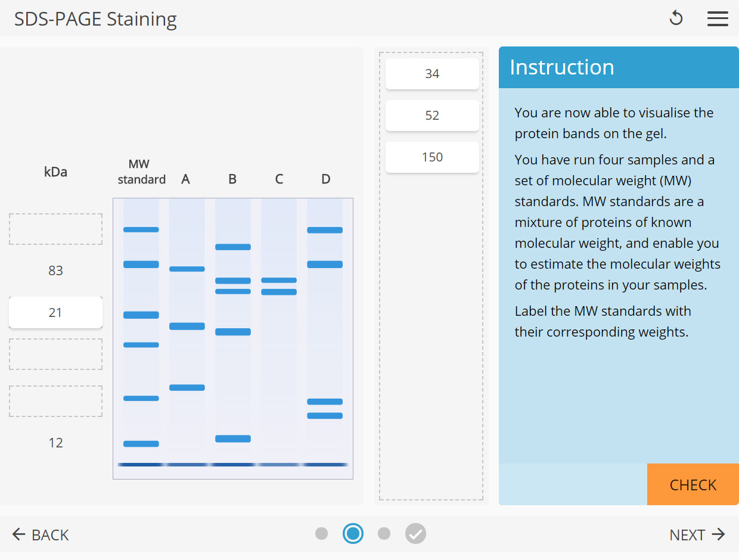Click the empty slot above the 12 label
Screen dimensions: 739x560
coord(55,400)
